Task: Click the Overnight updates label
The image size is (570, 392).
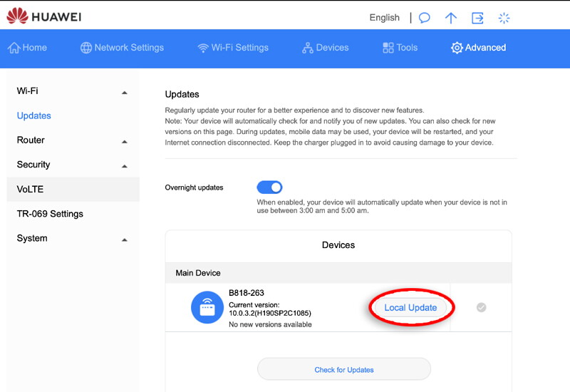Action: (194, 187)
